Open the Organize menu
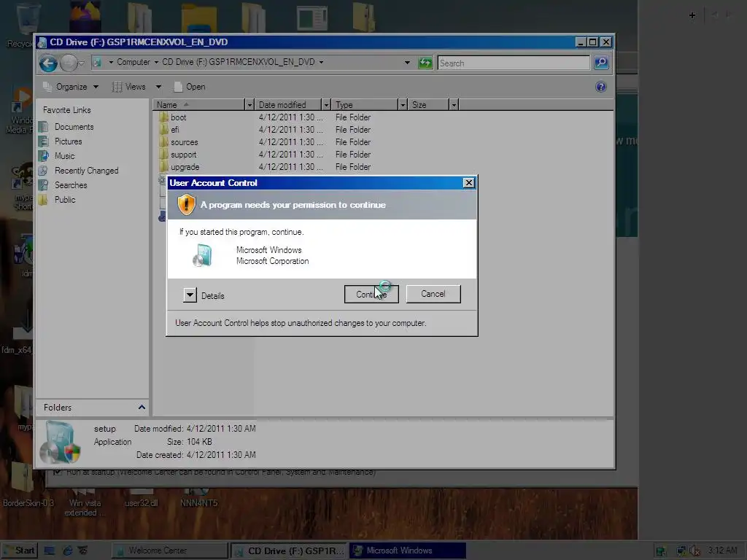The height and width of the screenshot is (560, 747). [71, 87]
